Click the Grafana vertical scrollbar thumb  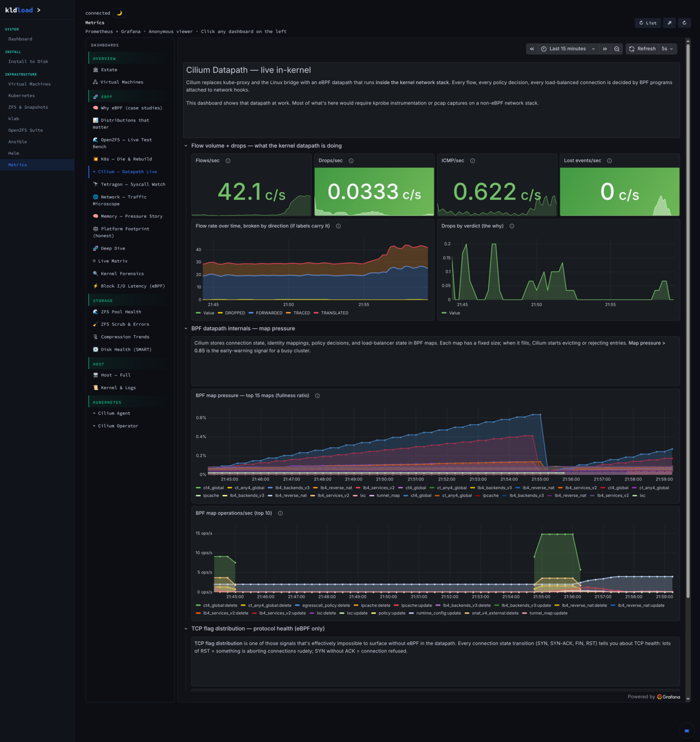(x=688, y=320)
